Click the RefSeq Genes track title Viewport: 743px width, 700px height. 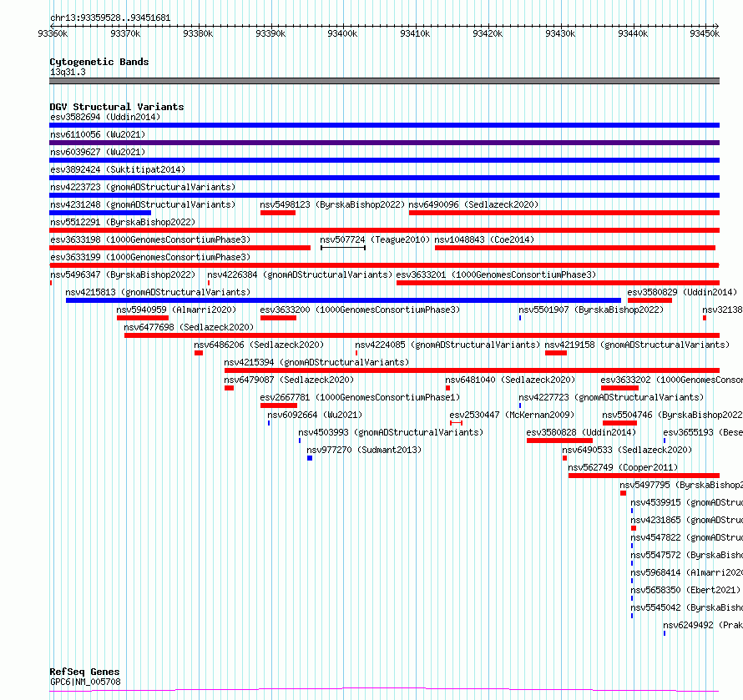(84, 672)
